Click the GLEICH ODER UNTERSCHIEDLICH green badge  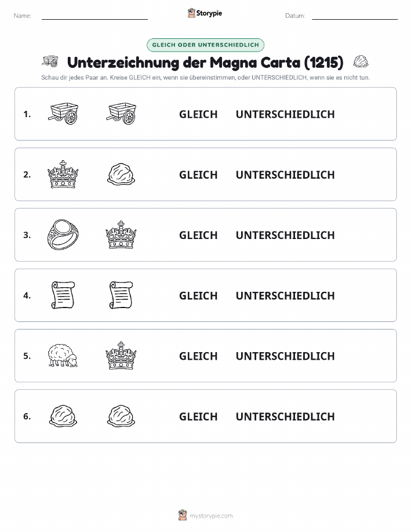click(205, 45)
